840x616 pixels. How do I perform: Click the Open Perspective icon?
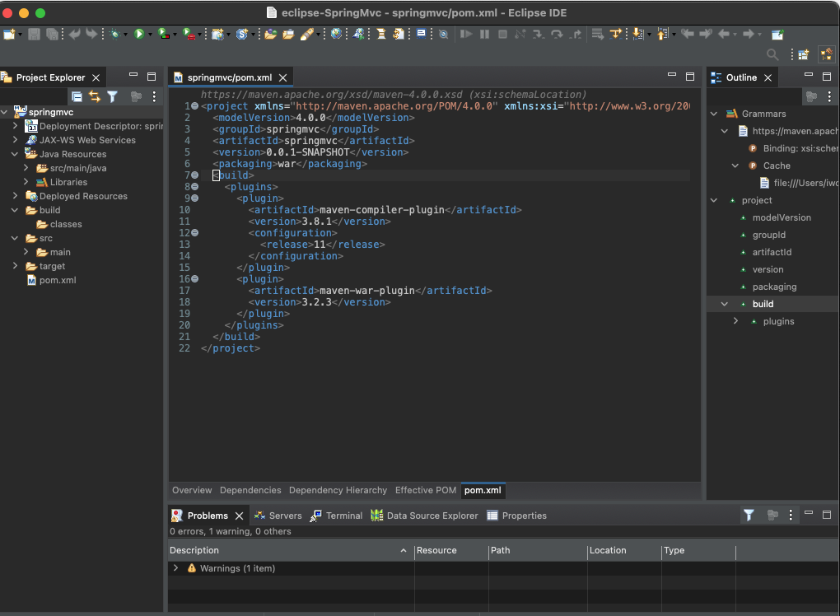tap(803, 54)
